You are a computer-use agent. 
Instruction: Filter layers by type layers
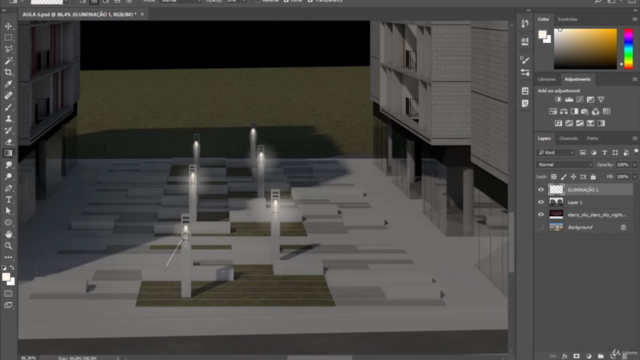click(604, 153)
